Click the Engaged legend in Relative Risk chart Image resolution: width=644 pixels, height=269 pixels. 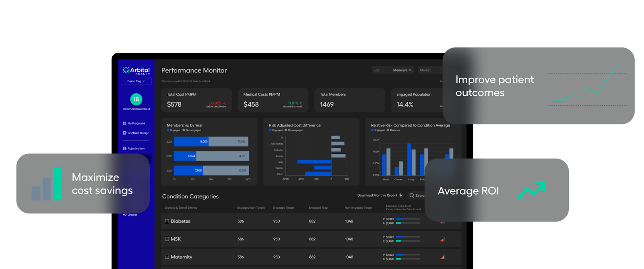click(x=378, y=130)
